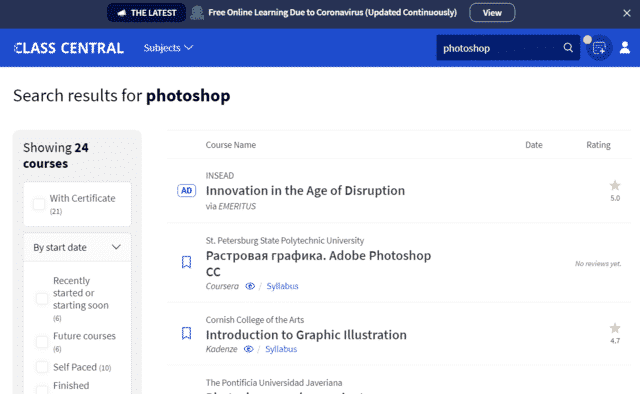Click the AD badge icon
The height and width of the screenshot is (394, 640).
187,191
